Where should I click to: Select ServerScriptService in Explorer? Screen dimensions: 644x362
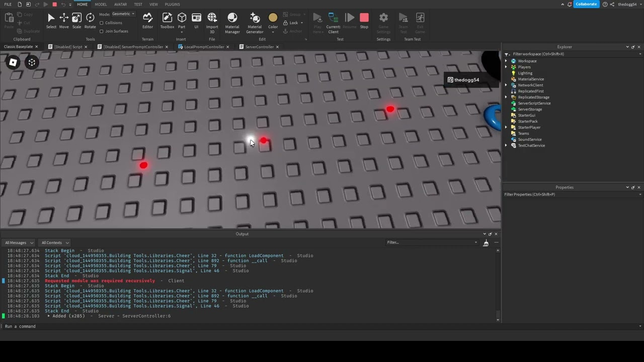coord(534,104)
